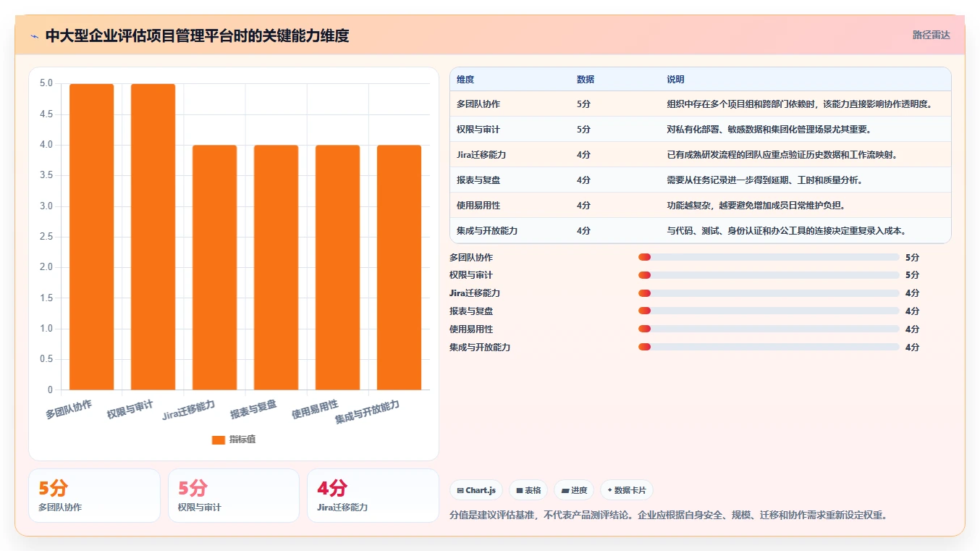Click the 指标值 legend text
Image resolution: width=980 pixels, height=551 pixels.
point(242,439)
